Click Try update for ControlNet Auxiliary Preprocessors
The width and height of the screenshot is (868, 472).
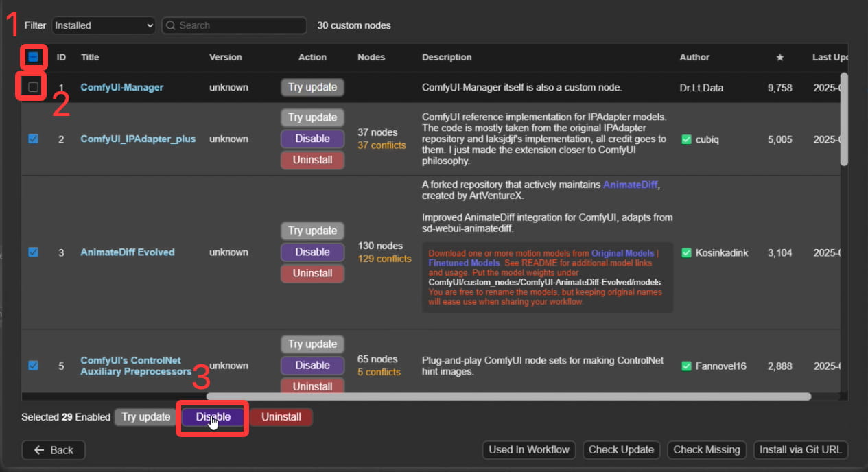(x=312, y=344)
